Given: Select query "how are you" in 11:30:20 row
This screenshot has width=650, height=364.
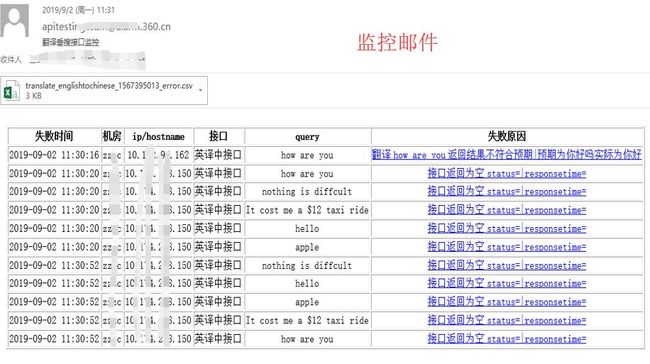Looking at the screenshot, I should click(x=307, y=174).
